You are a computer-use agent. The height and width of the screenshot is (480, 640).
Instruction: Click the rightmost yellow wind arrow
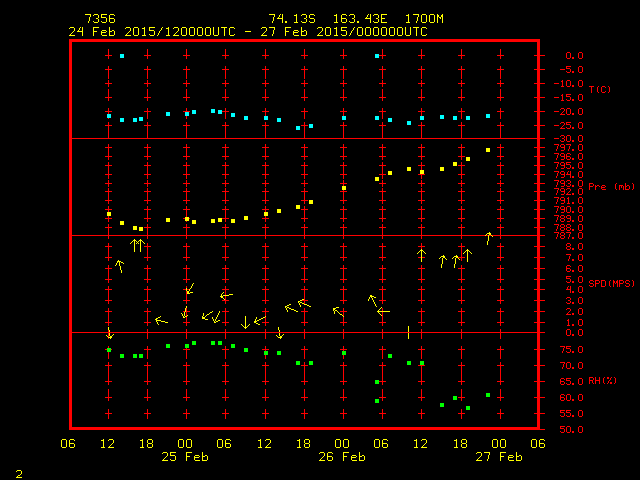488,238
